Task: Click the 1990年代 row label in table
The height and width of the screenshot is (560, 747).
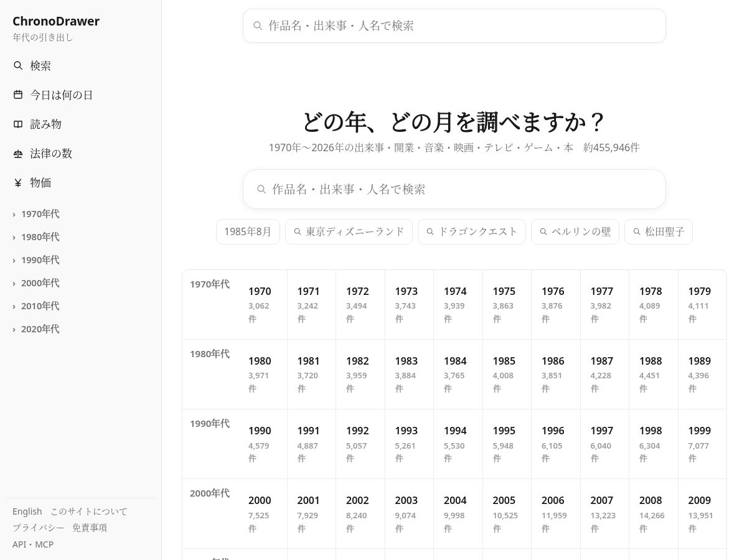Action: pyautogui.click(x=210, y=424)
